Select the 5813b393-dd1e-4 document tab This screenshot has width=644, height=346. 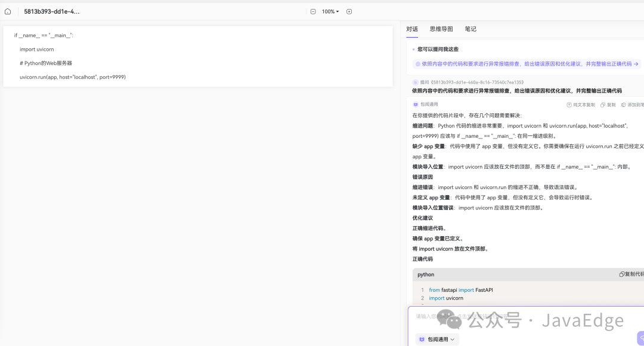click(51, 11)
